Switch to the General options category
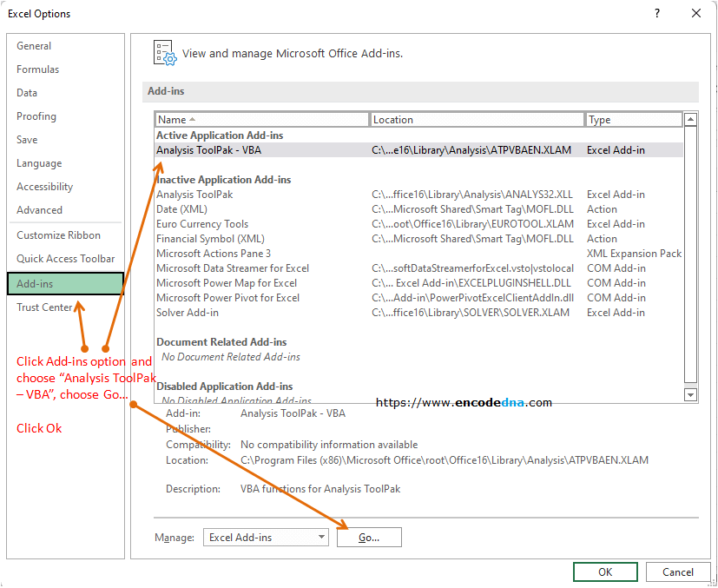Viewport: 718px width, 588px height. [34, 45]
